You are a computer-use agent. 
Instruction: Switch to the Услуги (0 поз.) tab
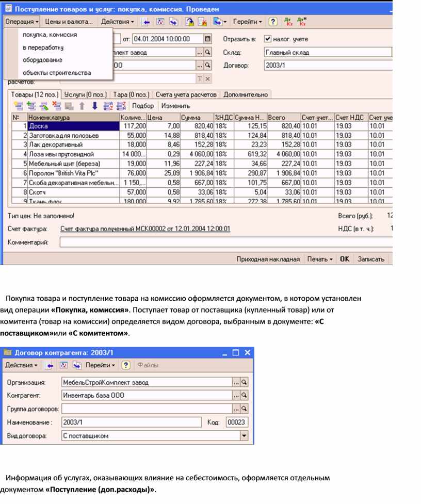[x=86, y=94]
